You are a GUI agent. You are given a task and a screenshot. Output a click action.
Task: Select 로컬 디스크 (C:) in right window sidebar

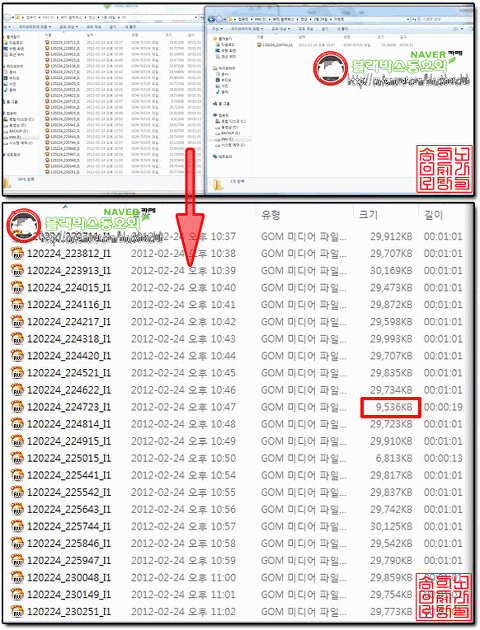[x=232, y=121]
